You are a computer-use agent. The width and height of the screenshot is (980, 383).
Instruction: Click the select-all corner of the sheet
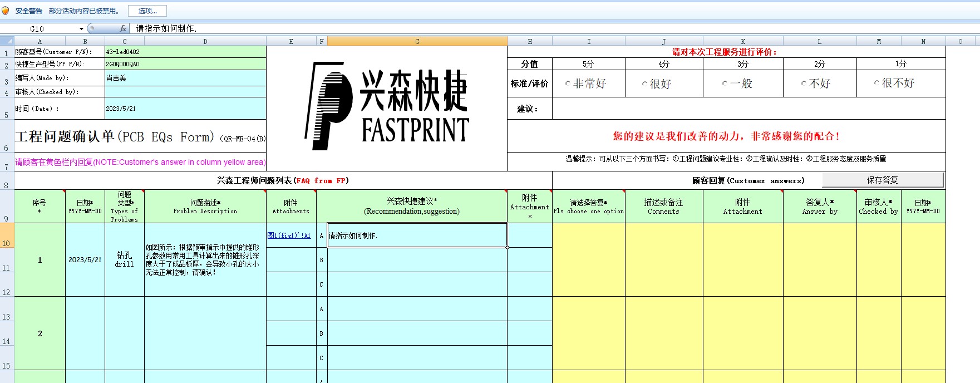click(7, 41)
